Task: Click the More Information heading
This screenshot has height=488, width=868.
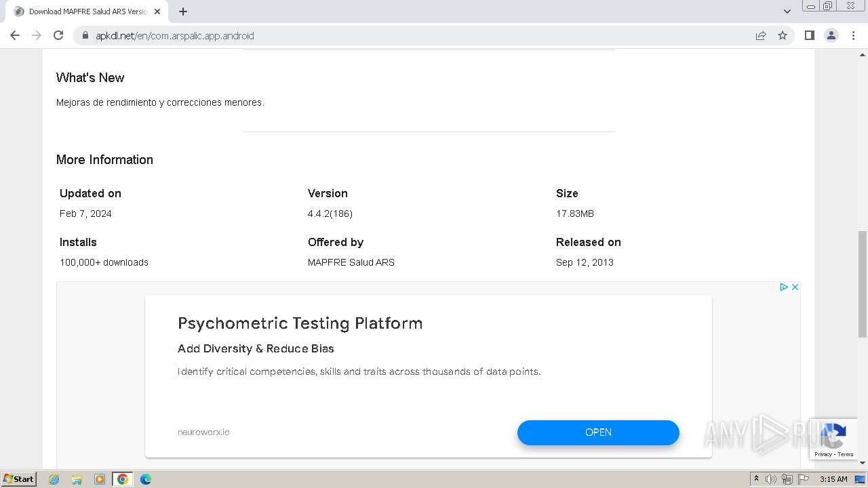Action: 104,160
